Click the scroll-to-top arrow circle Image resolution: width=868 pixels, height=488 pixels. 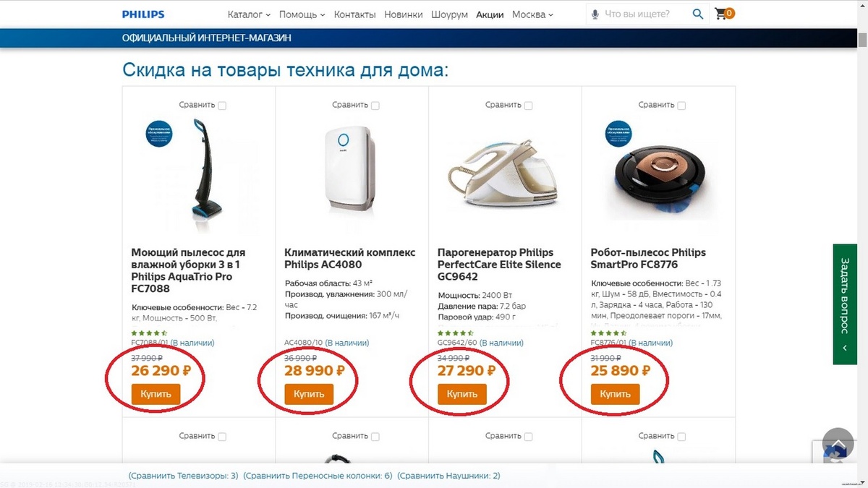[x=837, y=442]
